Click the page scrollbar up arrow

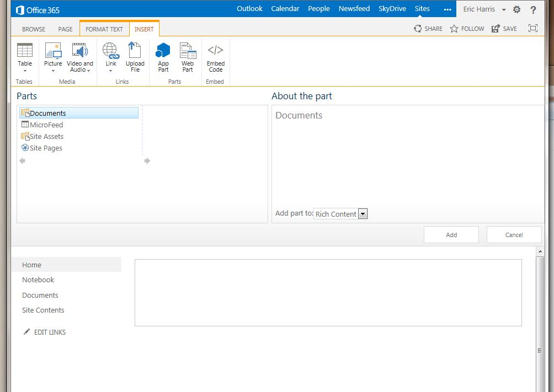[x=540, y=251]
